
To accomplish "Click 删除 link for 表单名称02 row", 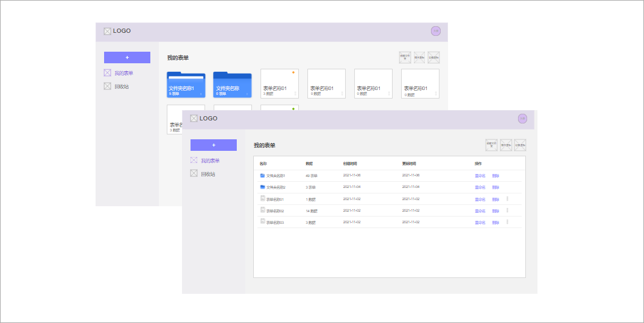I will pyautogui.click(x=495, y=210).
